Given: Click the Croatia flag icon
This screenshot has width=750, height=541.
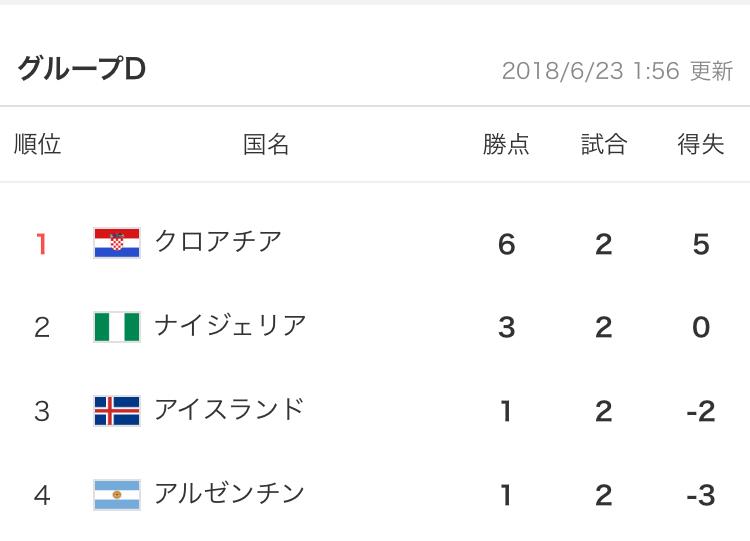Looking at the screenshot, I should [x=117, y=243].
